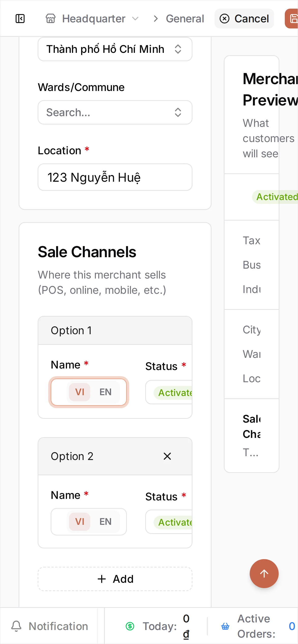
Task: Open the Wards/Commune search dropdown
Action: pyautogui.click(x=115, y=112)
